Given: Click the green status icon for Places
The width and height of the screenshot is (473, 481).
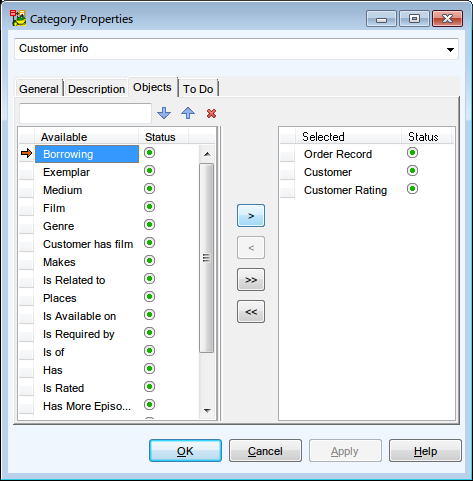Looking at the screenshot, I should 150,297.
